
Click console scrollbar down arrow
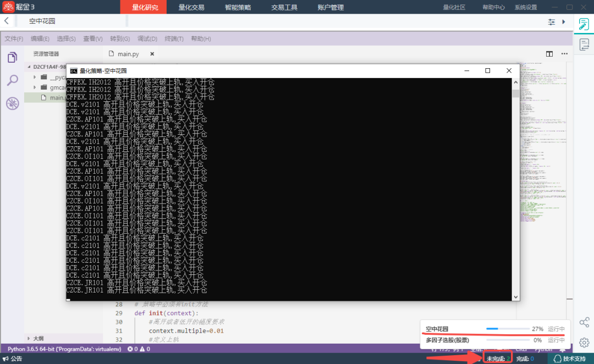point(515,297)
